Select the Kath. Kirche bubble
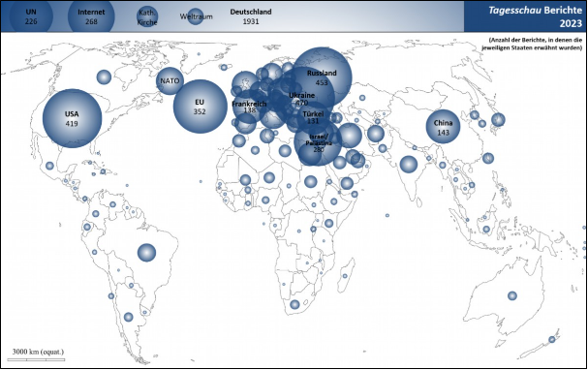Image resolution: width=588 pixels, height=370 pixels. [147, 16]
